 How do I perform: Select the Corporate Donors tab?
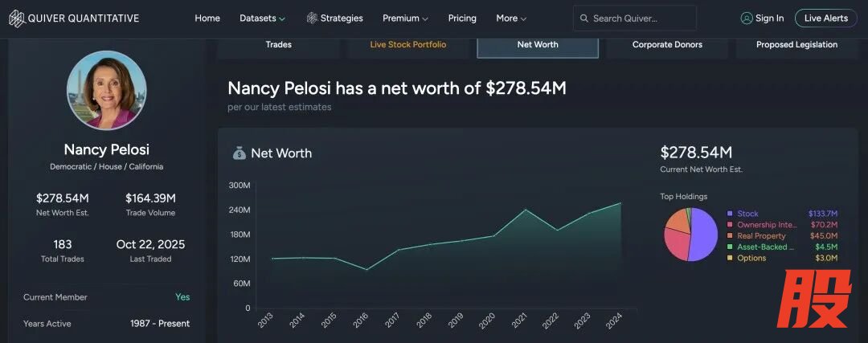pyautogui.click(x=667, y=45)
